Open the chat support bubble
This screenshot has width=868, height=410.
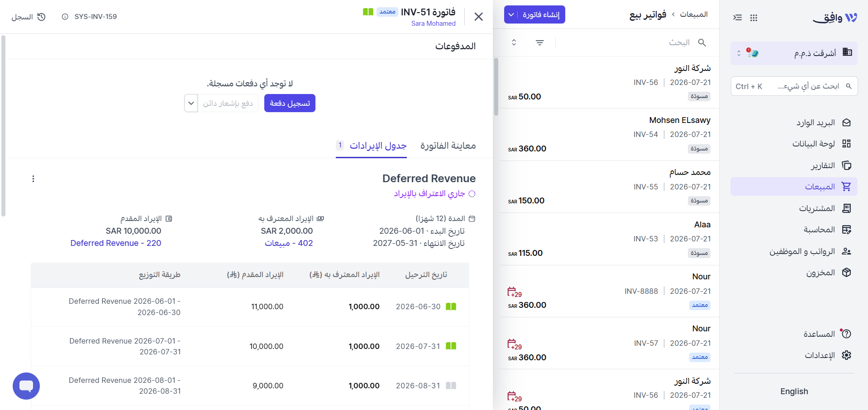(26, 386)
